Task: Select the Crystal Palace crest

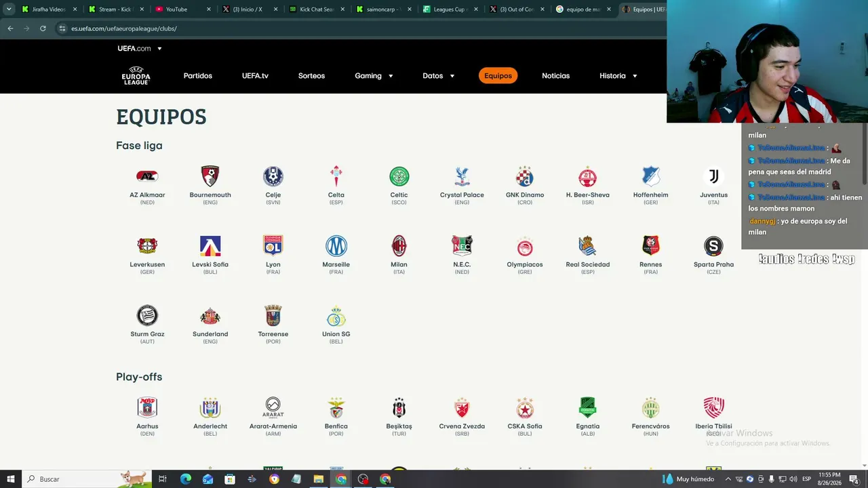Action: (x=462, y=177)
